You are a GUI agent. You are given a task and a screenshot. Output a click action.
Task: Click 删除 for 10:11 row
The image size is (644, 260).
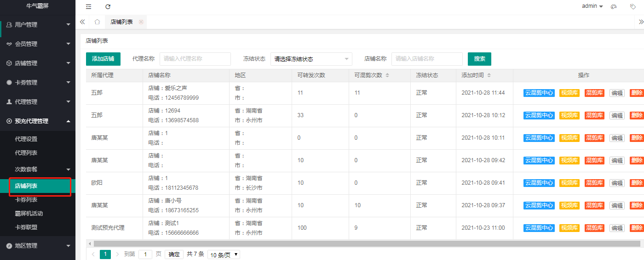click(637, 138)
